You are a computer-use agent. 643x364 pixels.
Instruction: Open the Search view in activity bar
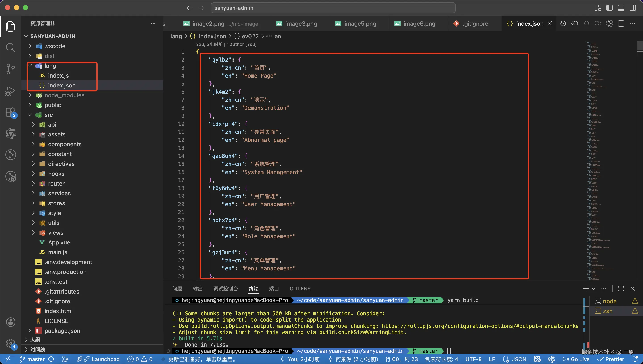click(10, 48)
